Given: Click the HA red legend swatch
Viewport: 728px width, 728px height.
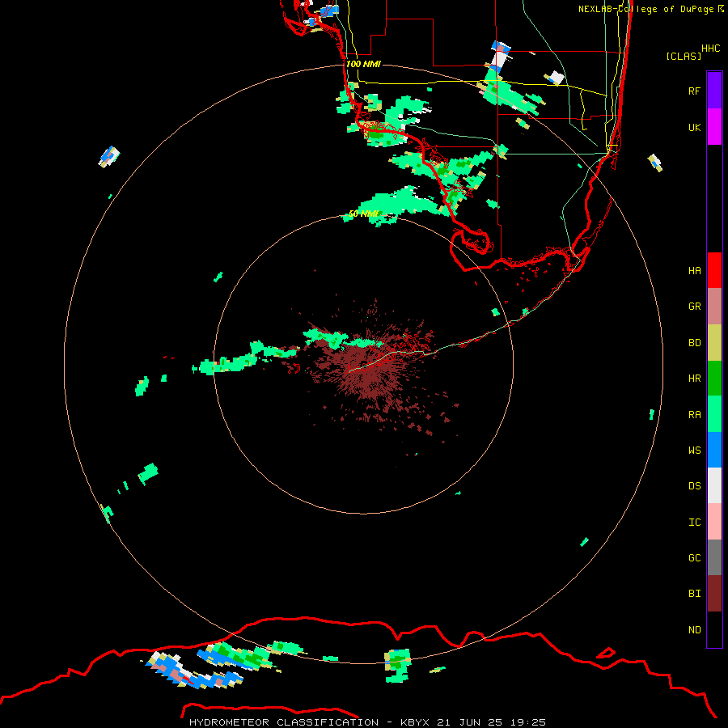Looking at the screenshot, I should click(x=714, y=270).
